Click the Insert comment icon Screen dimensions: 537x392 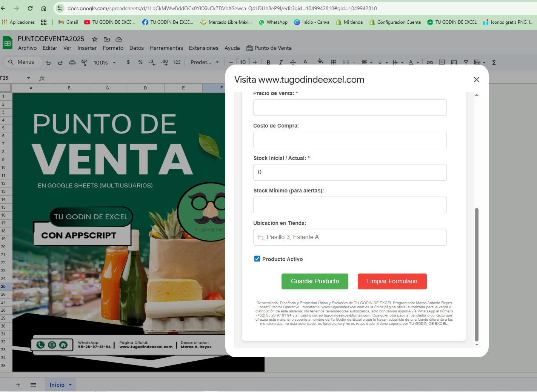pyautogui.click(x=442, y=62)
